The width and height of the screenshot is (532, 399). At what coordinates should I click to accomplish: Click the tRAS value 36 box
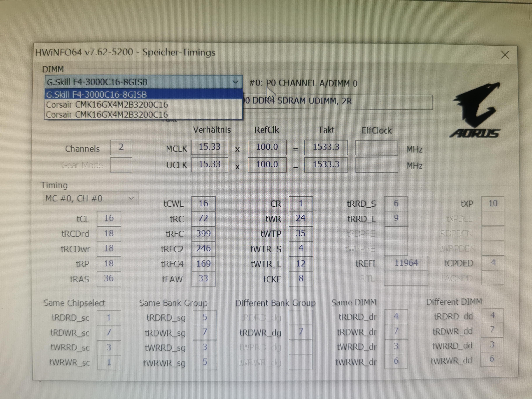(x=109, y=279)
